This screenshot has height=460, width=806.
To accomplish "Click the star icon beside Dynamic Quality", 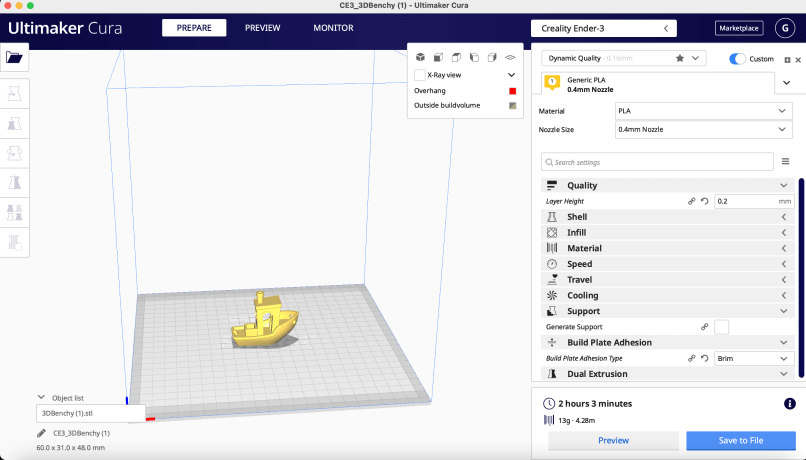I will pyautogui.click(x=680, y=58).
